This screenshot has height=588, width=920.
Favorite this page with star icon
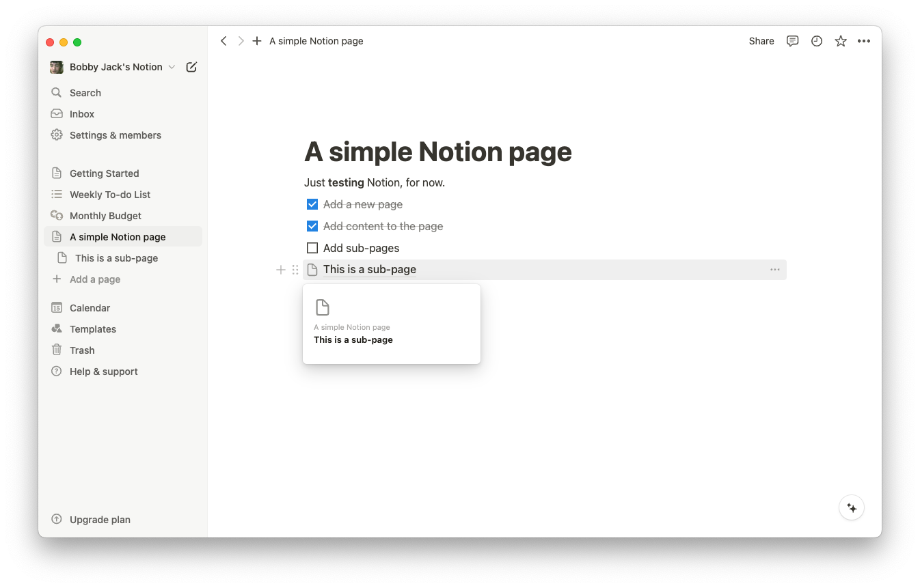point(841,41)
